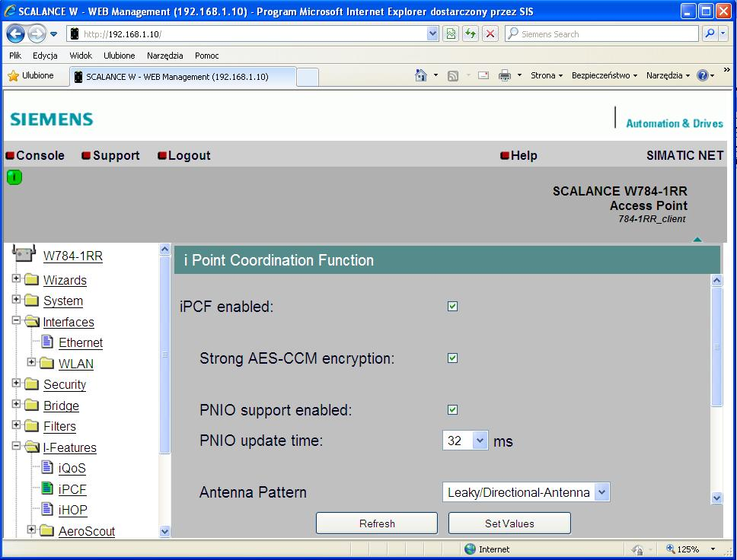This screenshot has height=560, width=737.
Task: Open a new blank tab
Action: [x=308, y=77]
